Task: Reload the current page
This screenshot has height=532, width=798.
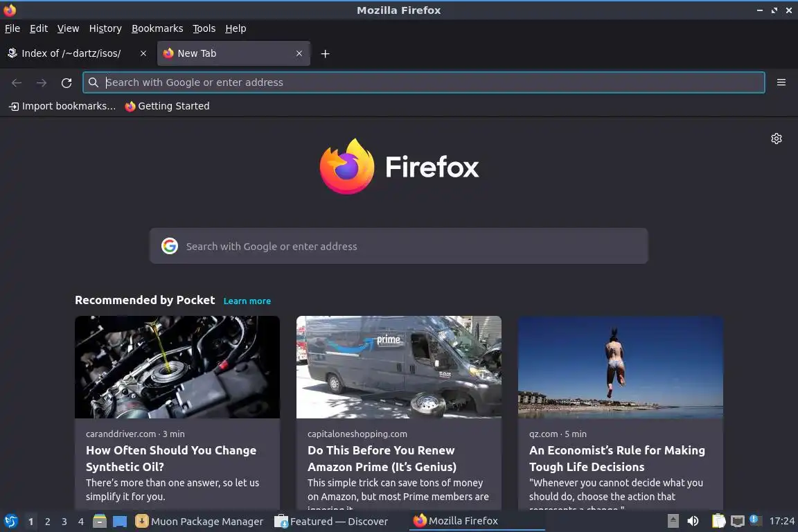Action: pyautogui.click(x=66, y=82)
